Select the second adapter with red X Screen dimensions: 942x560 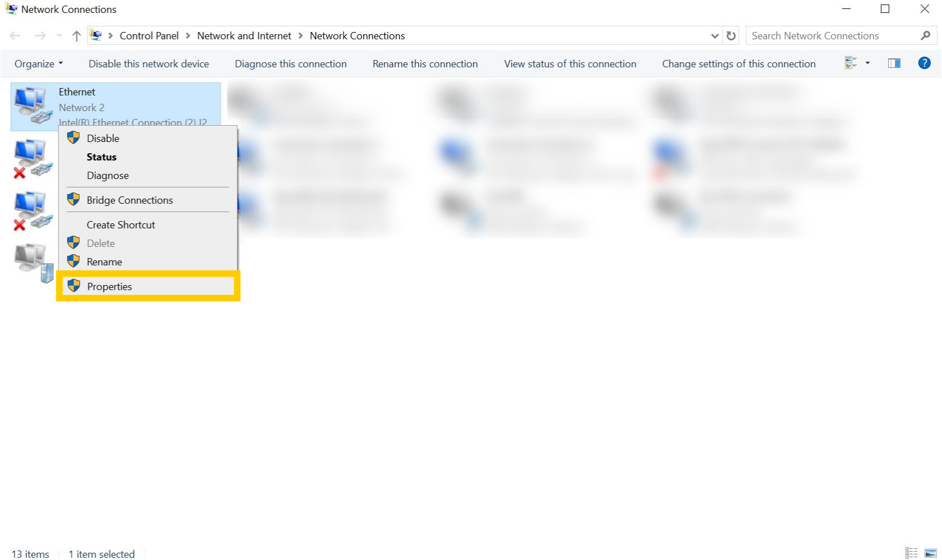click(x=33, y=159)
